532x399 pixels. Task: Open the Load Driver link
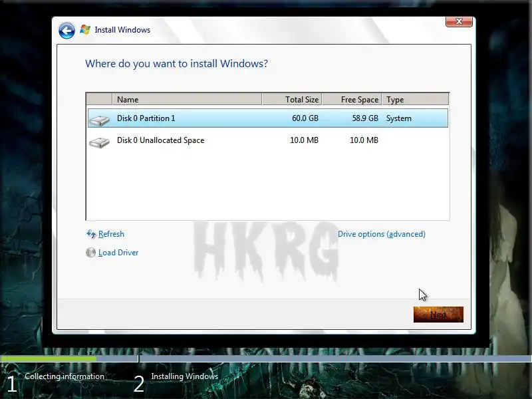click(x=118, y=253)
